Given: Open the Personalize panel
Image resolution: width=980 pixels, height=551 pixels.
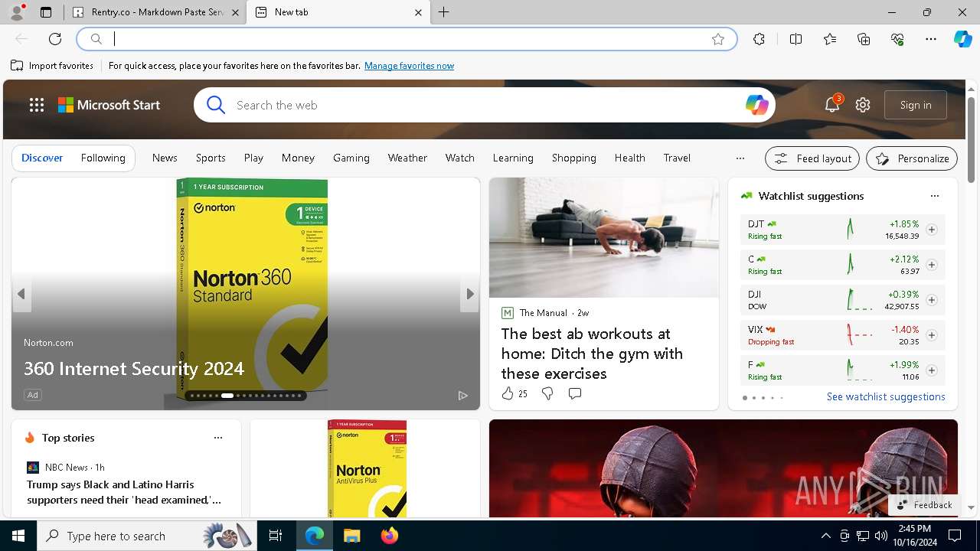Looking at the screenshot, I should click(x=912, y=158).
